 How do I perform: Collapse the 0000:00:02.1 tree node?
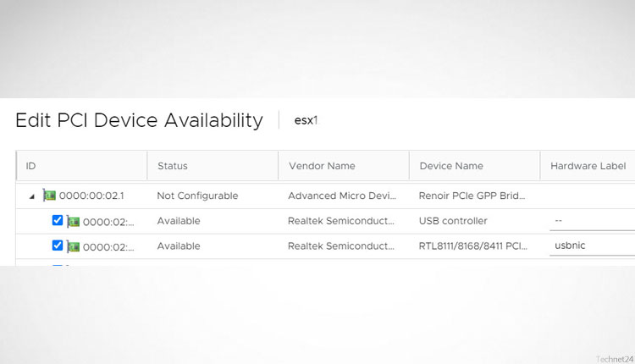(x=32, y=196)
